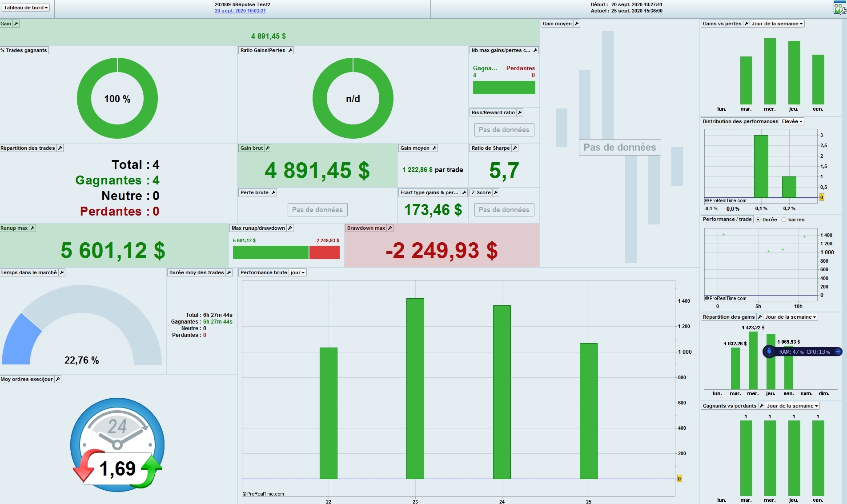Click Gain brut panel label
This screenshot has height=504, width=847.
[252, 148]
